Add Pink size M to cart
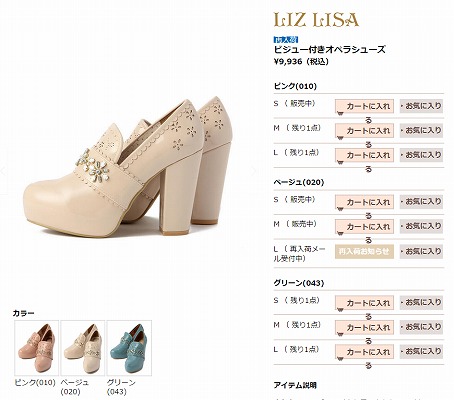454x400 pixels. pyautogui.click(x=364, y=131)
